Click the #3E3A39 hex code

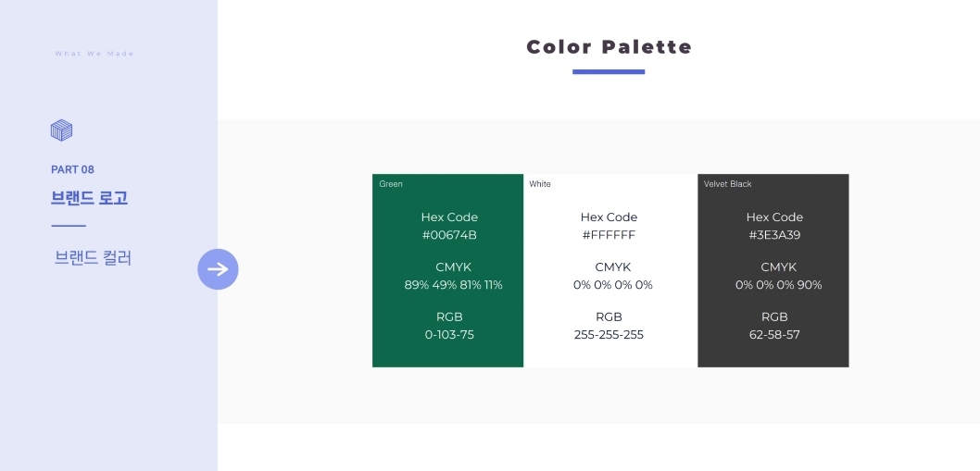point(774,235)
